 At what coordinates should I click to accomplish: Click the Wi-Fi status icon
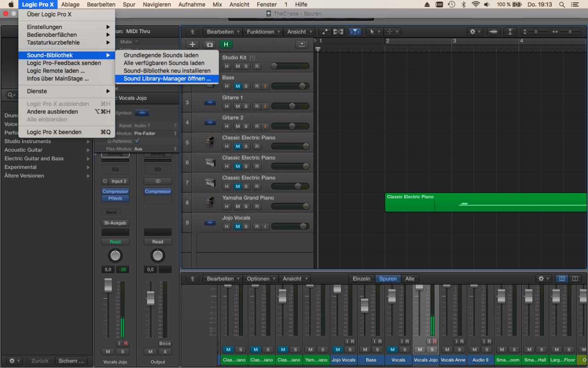(x=475, y=5)
